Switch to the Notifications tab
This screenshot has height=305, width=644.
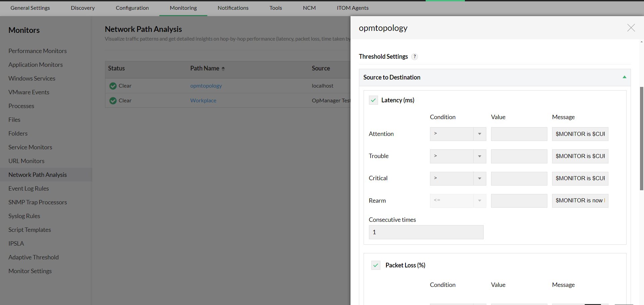233,8
